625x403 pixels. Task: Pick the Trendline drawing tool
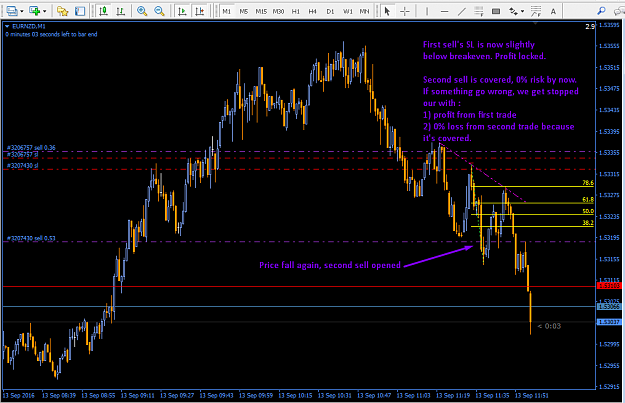click(x=462, y=11)
